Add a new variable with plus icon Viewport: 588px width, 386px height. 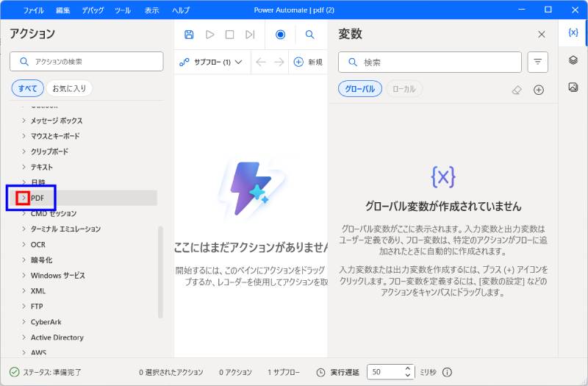pos(539,90)
